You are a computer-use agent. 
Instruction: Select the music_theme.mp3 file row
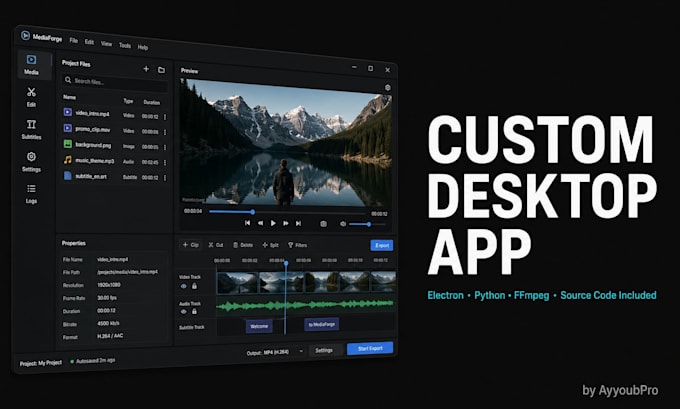[x=115, y=161]
